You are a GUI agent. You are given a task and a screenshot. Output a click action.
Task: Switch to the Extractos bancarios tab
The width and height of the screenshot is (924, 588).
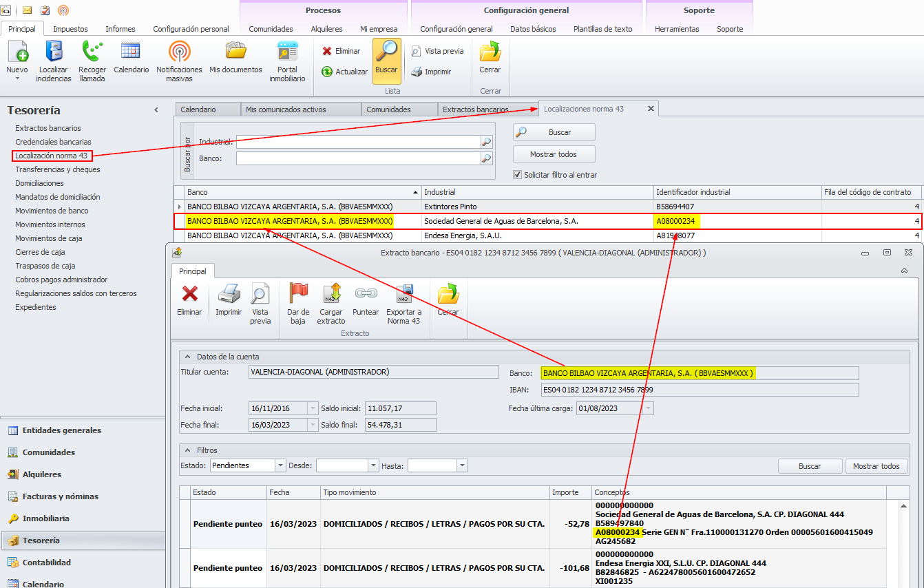[x=476, y=109]
